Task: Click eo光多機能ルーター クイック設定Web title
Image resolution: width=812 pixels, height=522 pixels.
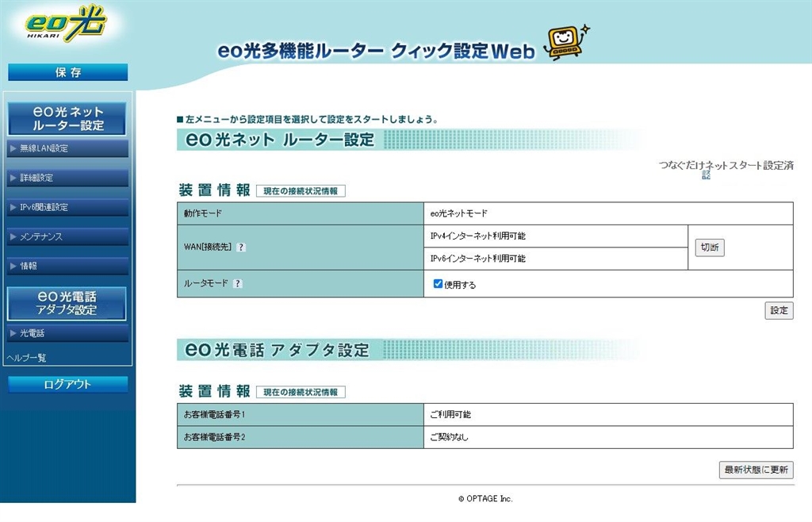Action: point(376,51)
